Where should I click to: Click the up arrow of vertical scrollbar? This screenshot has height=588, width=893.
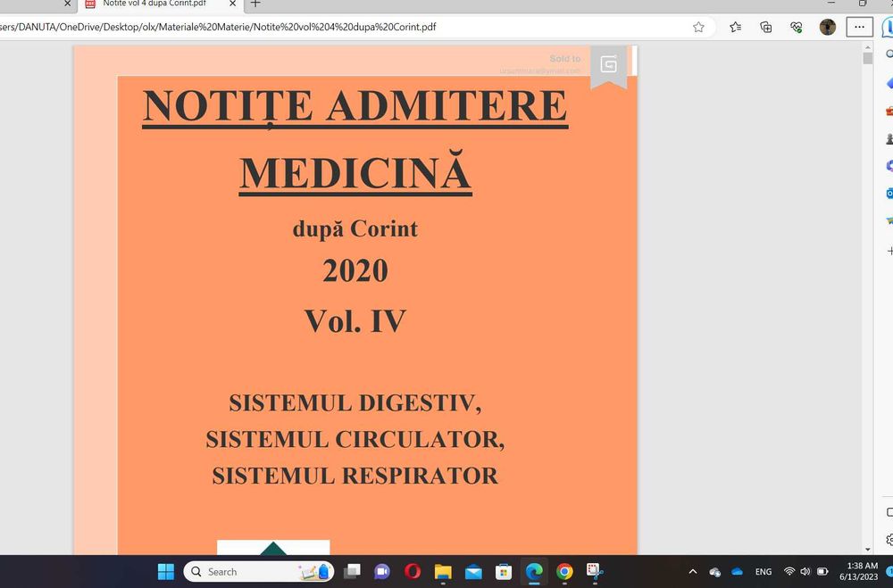pos(867,46)
